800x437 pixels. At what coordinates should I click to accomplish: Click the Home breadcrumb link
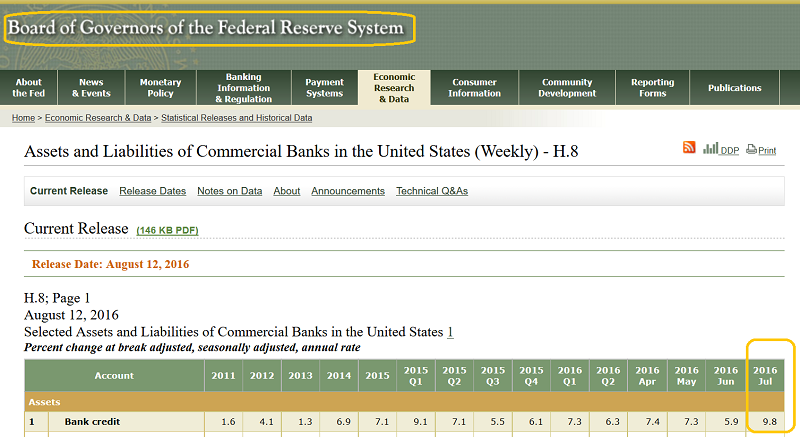click(23, 118)
